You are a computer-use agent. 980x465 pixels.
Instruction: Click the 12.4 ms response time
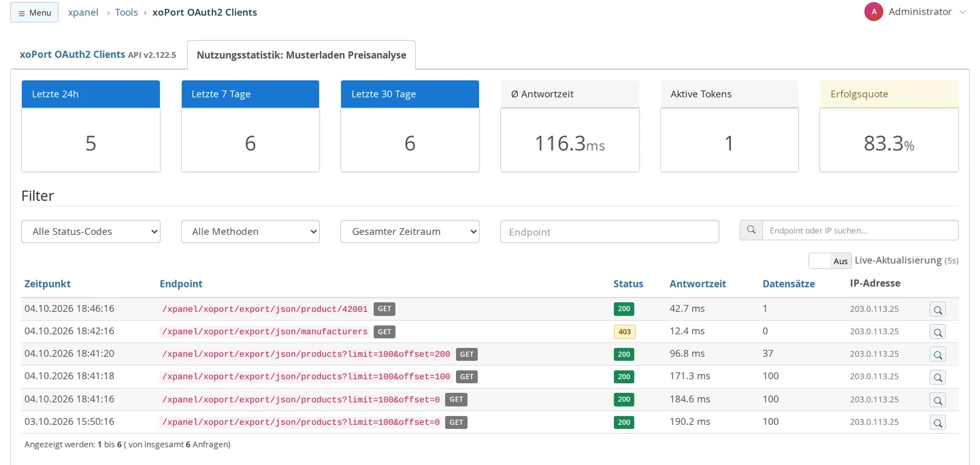pyautogui.click(x=687, y=331)
